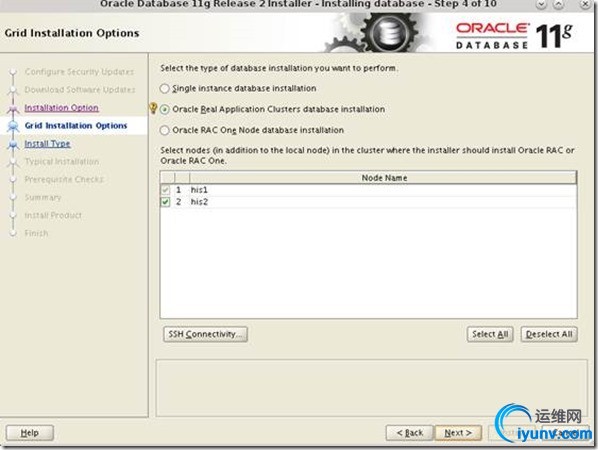Click row number 1 in node table
Screen dimensions: 598x450
[x=178, y=190]
